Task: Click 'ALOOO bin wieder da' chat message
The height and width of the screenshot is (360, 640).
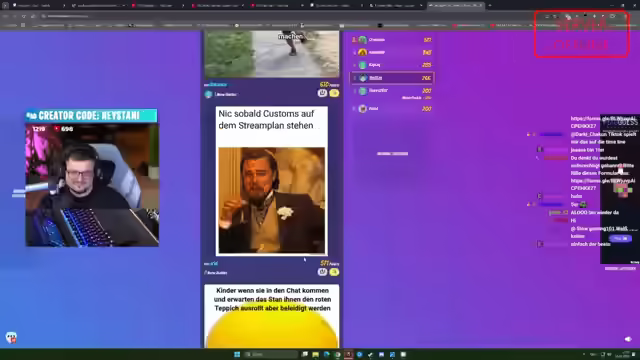Action: [x=594, y=212]
